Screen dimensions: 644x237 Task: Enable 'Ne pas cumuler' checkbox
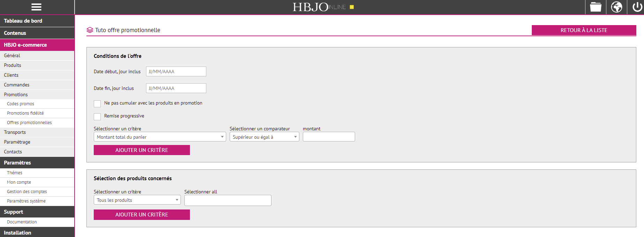pyautogui.click(x=97, y=104)
